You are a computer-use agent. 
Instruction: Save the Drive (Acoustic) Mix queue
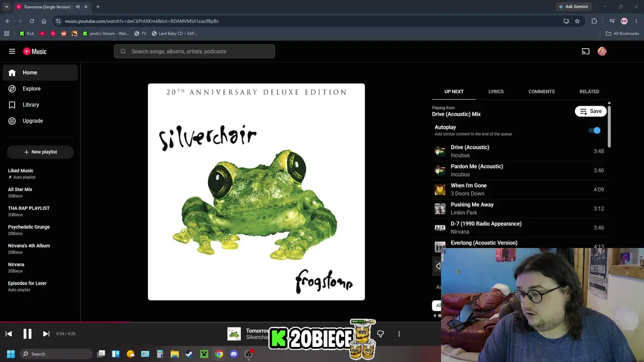[x=591, y=111]
